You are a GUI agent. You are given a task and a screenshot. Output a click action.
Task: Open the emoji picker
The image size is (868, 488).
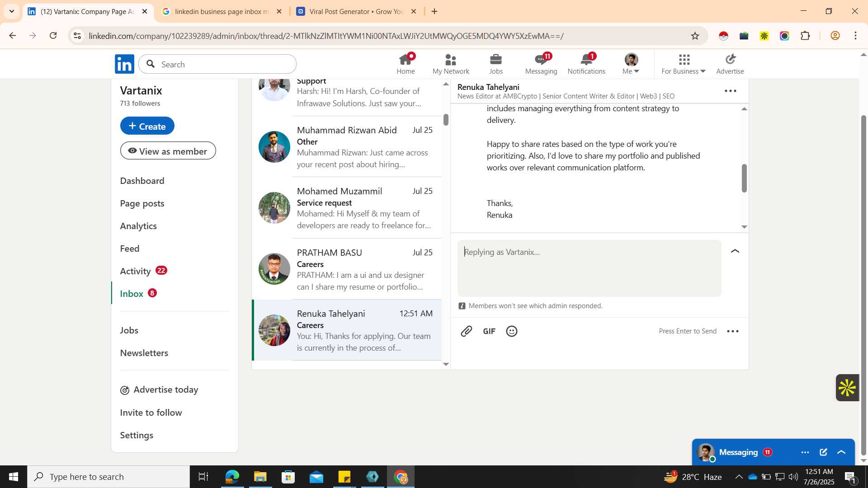[x=512, y=331]
